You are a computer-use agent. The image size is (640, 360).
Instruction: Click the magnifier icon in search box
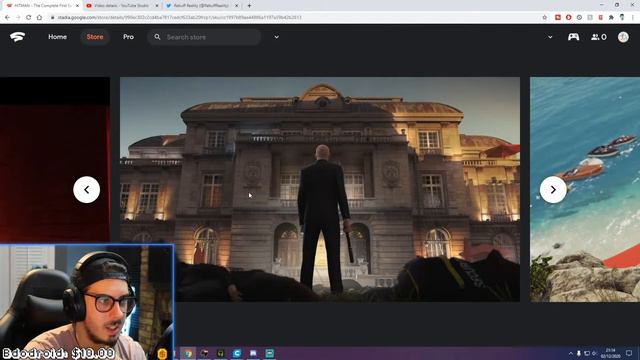click(157, 37)
